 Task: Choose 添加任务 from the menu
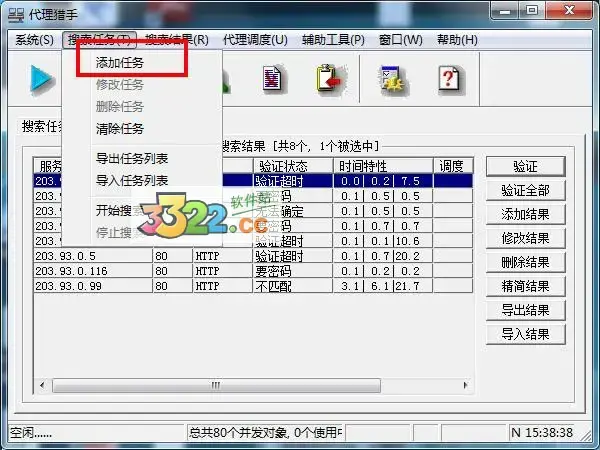[x=120, y=62]
